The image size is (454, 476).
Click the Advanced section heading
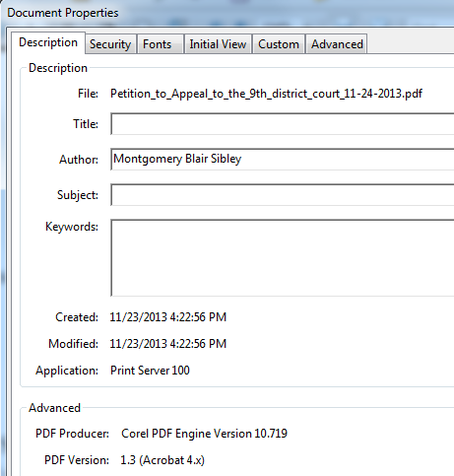pos(54,408)
